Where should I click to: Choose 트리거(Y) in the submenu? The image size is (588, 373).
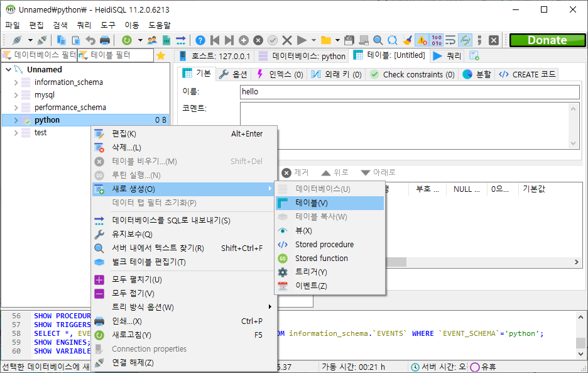click(x=330, y=272)
